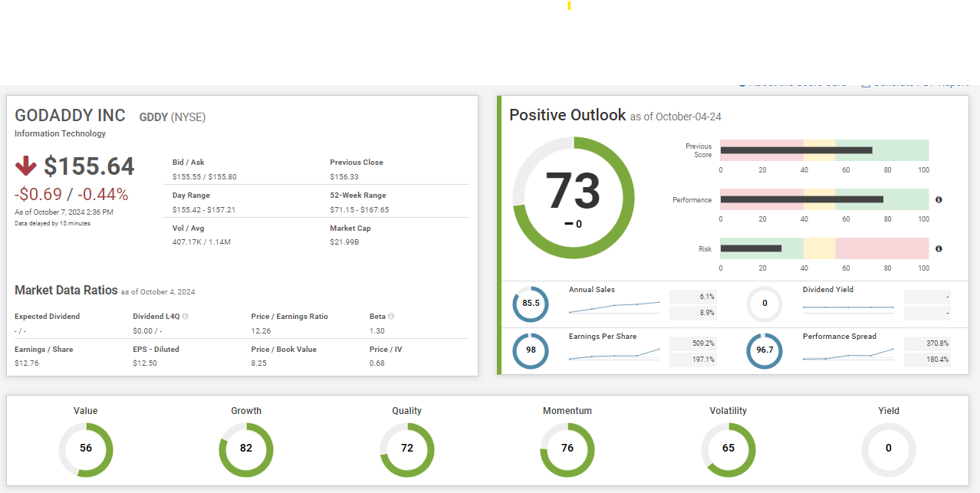
Task: Click the Dividend Yield trend sparkline
Action: (x=848, y=307)
